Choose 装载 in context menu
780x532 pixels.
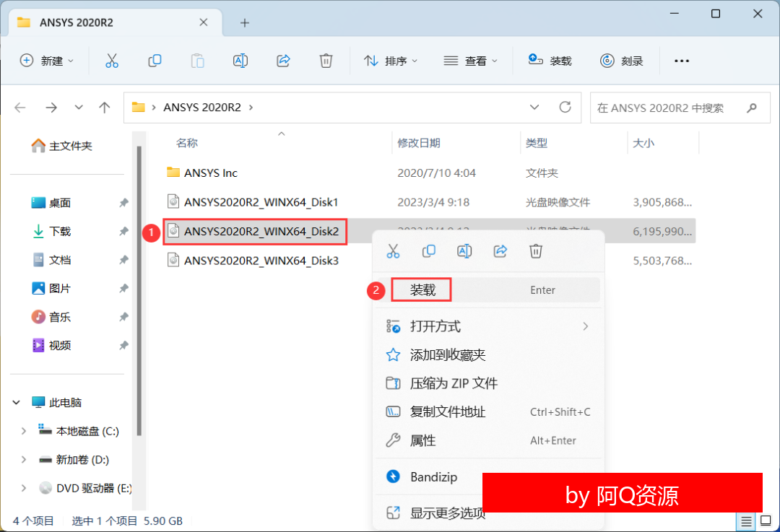[x=487, y=290]
